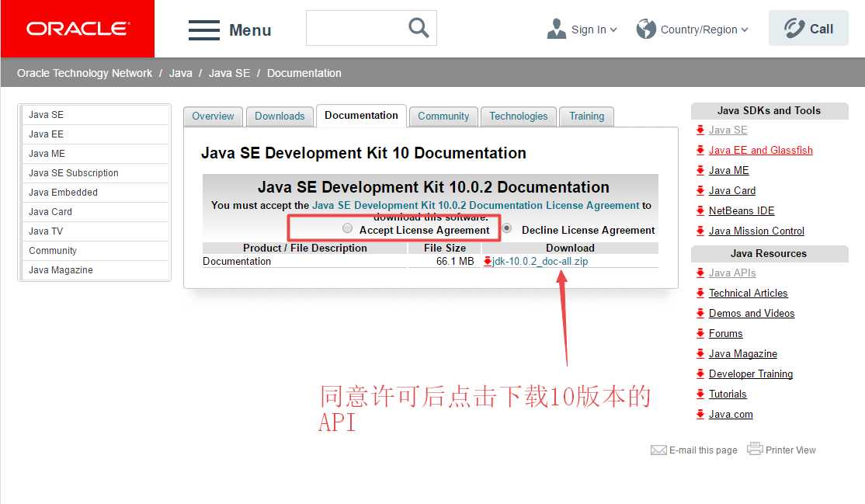Screen dimensions: 865x504
Task: Switch to the Training tab
Action: [x=586, y=116]
